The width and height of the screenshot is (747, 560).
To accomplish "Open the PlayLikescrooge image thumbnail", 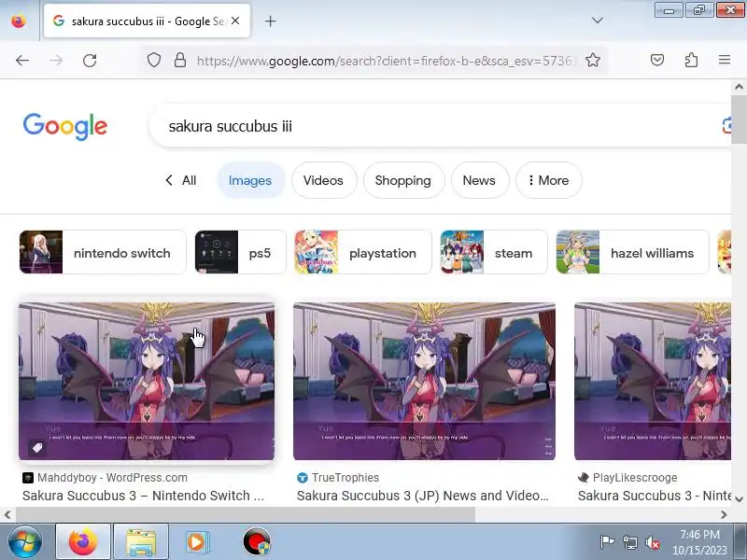I will 652,381.
